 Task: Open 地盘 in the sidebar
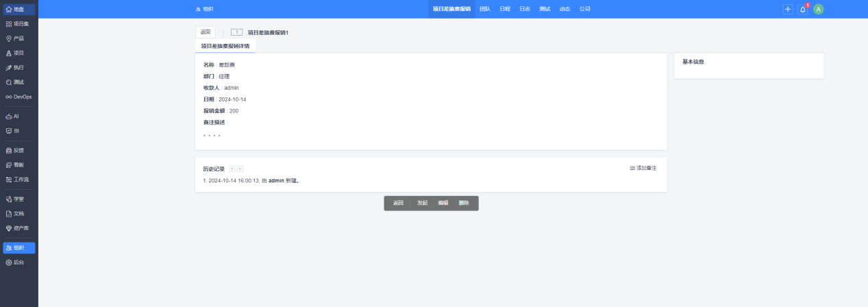tap(19, 10)
